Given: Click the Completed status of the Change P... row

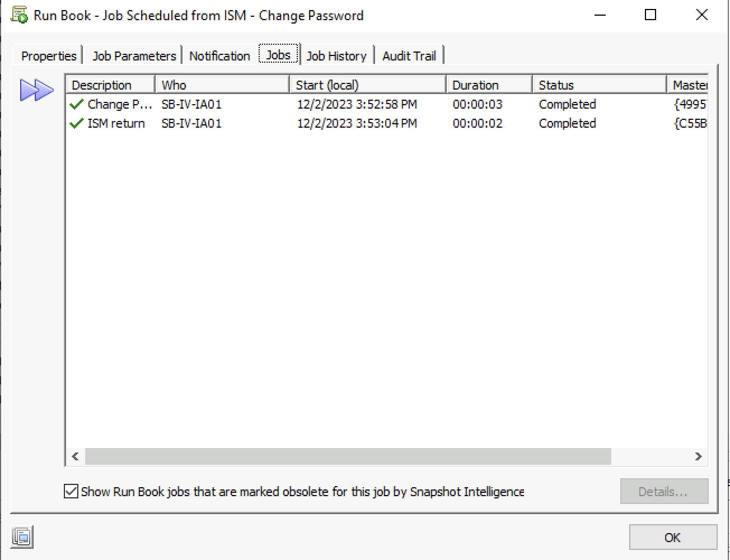Looking at the screenshot, I should [x=567, y=104].
